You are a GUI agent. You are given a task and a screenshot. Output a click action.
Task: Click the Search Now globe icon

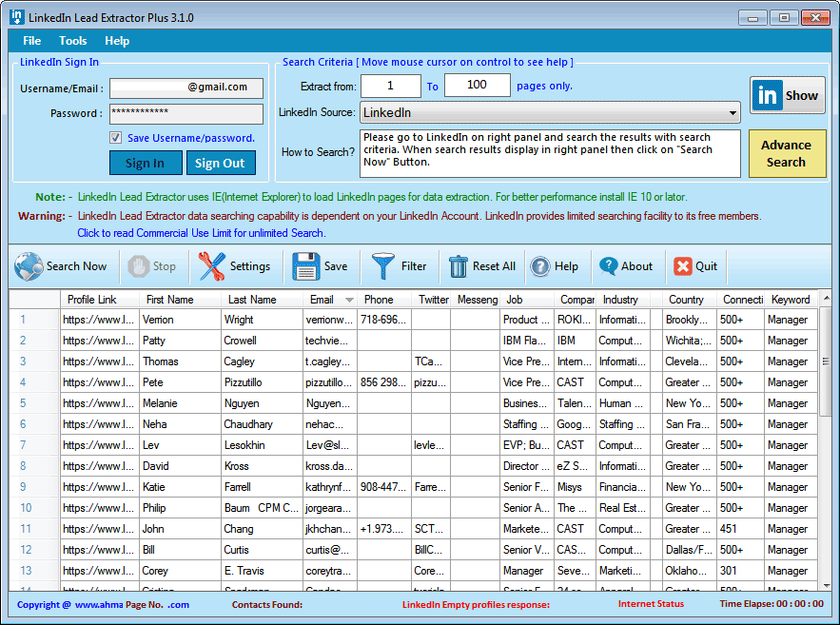(x=29, y=266)
